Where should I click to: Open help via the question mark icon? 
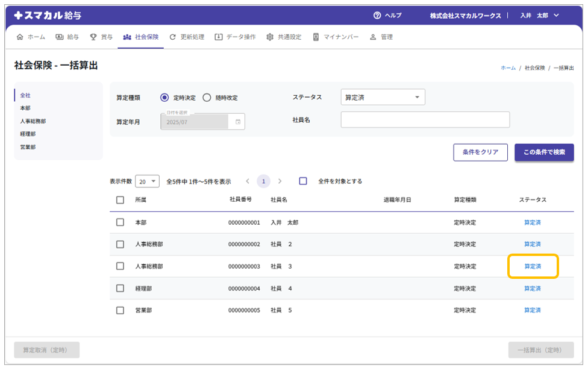coord(377,15)
